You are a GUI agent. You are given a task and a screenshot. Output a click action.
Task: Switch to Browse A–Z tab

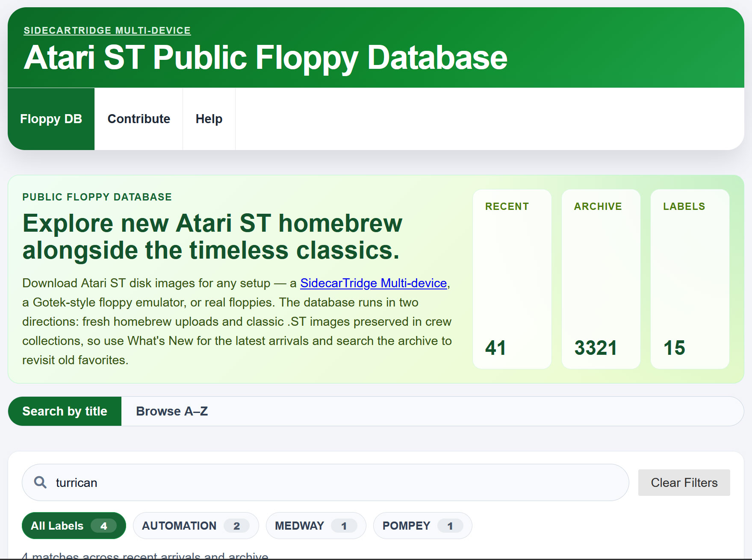click(x=172, y=411)
